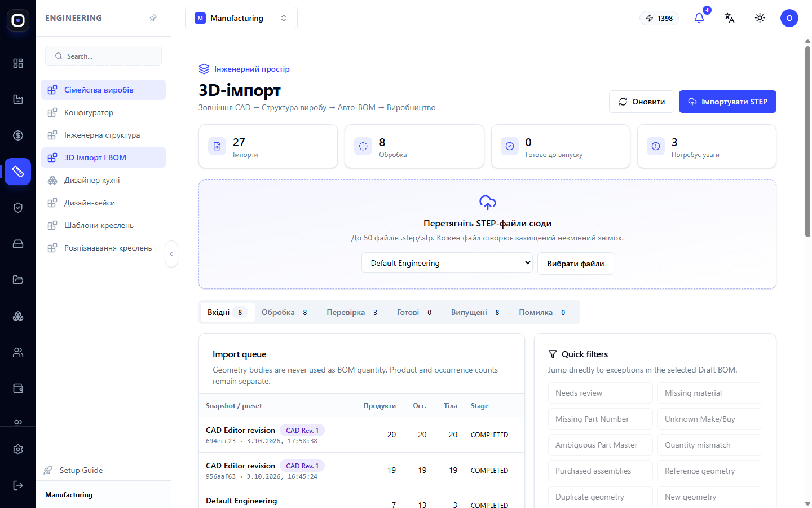This screenshot has height=508, width=812.
Task: Click the Оновити refresh button
Action: 642,102
